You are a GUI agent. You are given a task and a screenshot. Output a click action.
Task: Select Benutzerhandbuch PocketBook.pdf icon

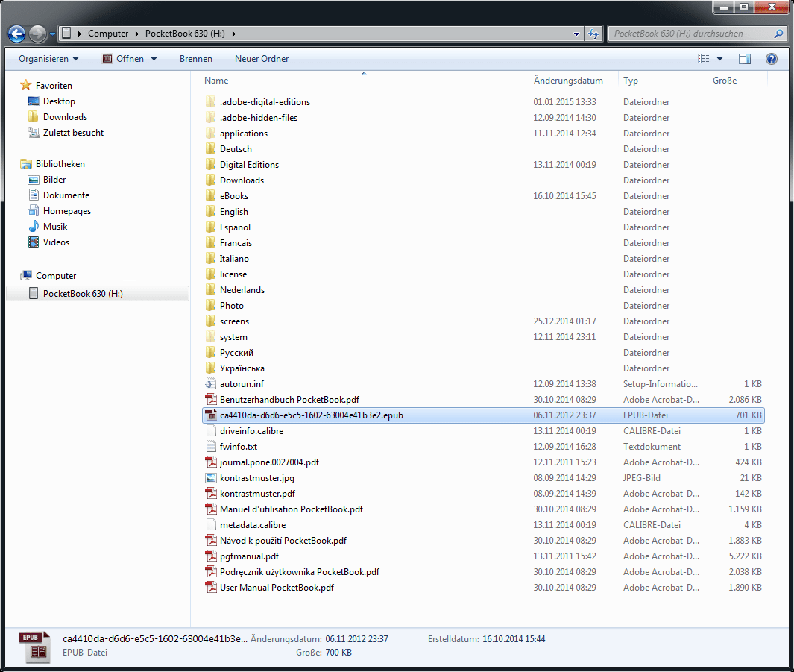pos(211,400)
